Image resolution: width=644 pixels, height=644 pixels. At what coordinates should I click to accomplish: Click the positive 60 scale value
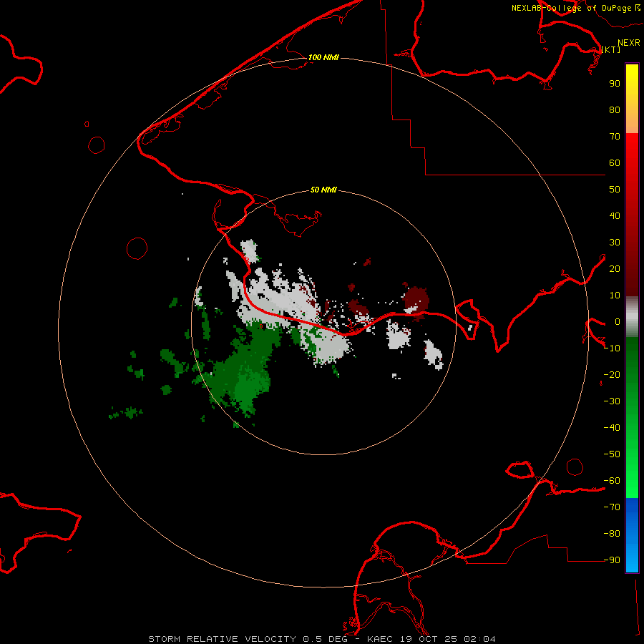pos(615,162)
